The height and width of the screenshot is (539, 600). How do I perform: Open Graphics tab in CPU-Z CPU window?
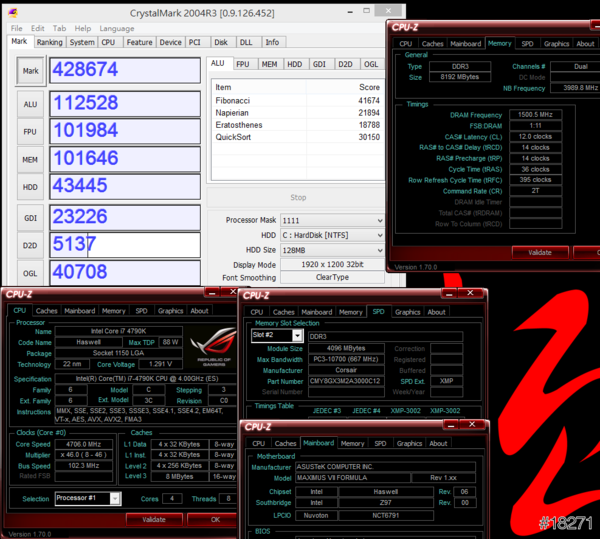click(170, 311)
